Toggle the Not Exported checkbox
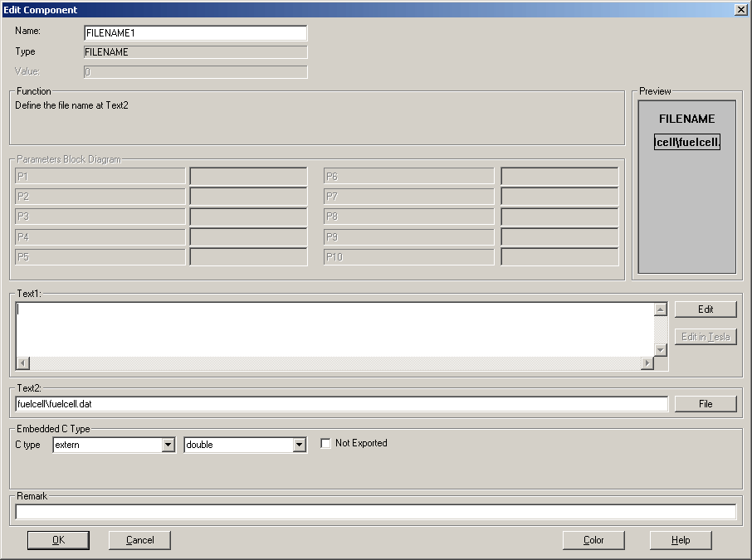The width and height of the screenshot is (752, 560). [x=325, y=444]
